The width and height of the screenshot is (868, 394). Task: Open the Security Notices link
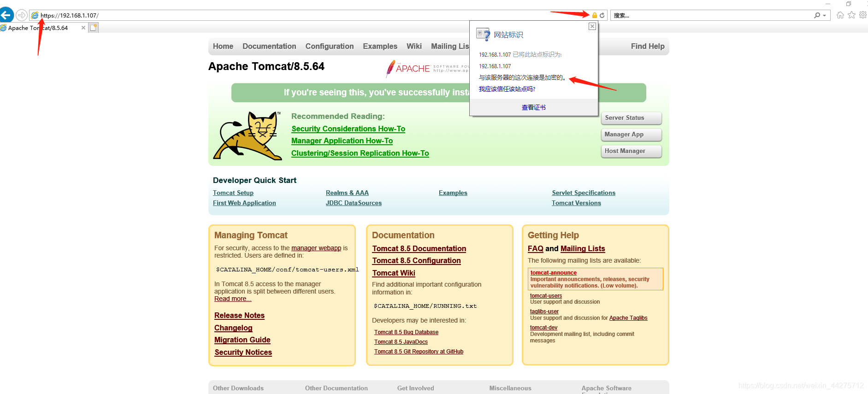pyautogui.click(x=243, y=353)
